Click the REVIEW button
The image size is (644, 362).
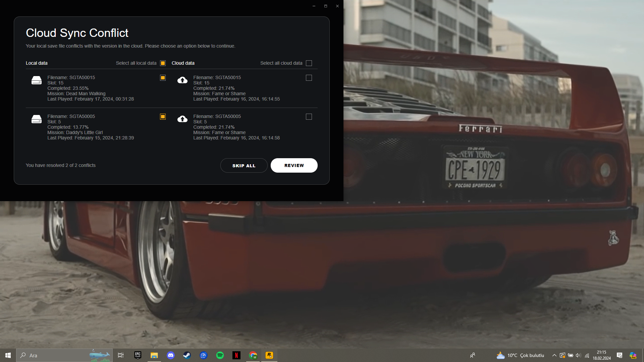(x=294, y=165)
